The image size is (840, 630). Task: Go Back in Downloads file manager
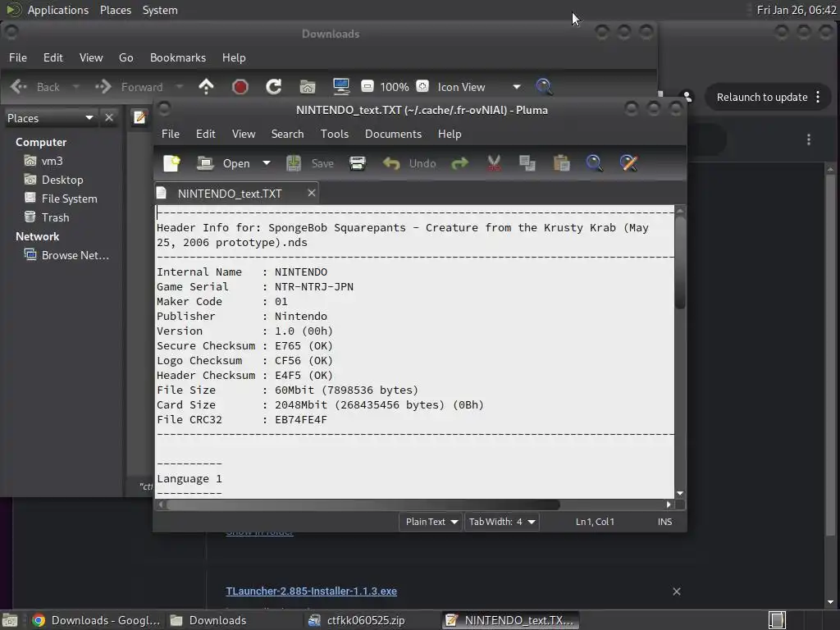[35, 87]
